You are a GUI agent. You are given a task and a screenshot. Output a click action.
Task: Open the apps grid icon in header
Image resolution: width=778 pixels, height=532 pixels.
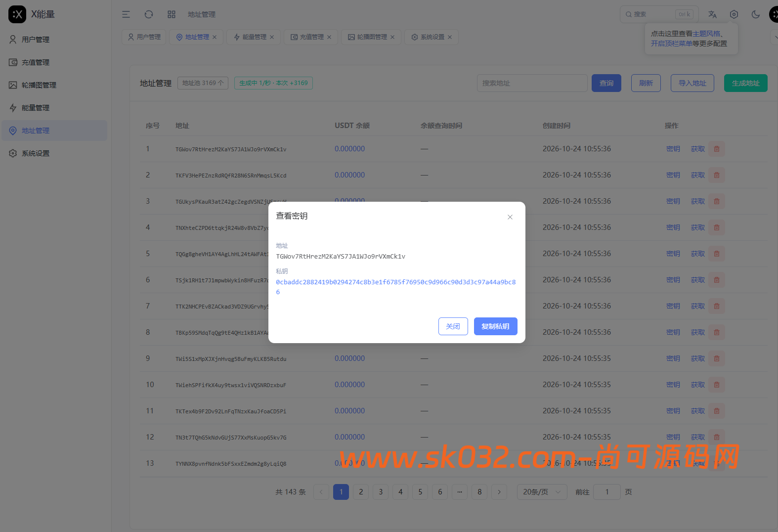pyautogui.click(x=172, y=14)
